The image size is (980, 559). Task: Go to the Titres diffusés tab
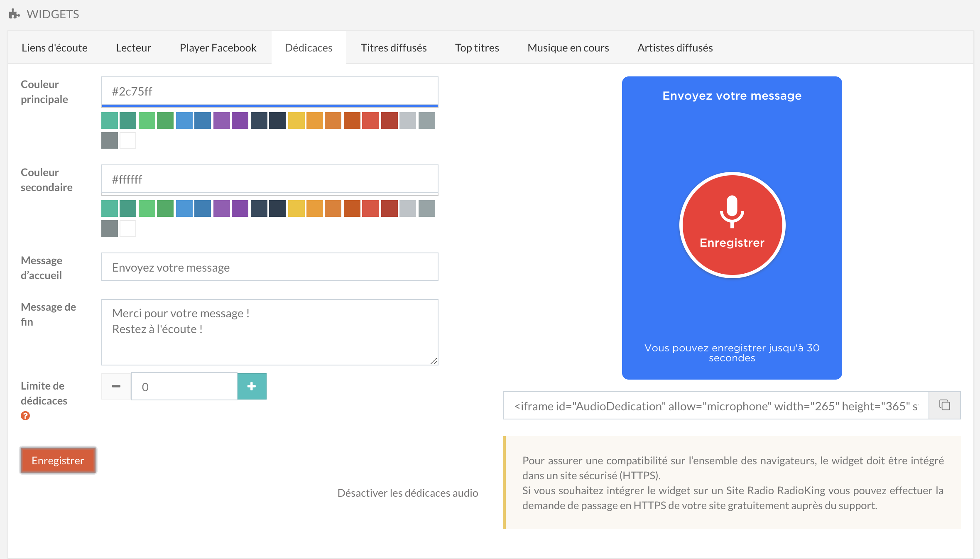pyautogui.click(x=394, y=48)
